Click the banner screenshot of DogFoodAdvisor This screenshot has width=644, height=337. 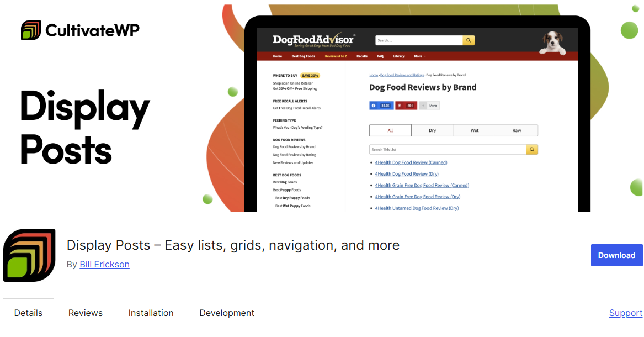point(417,114)
